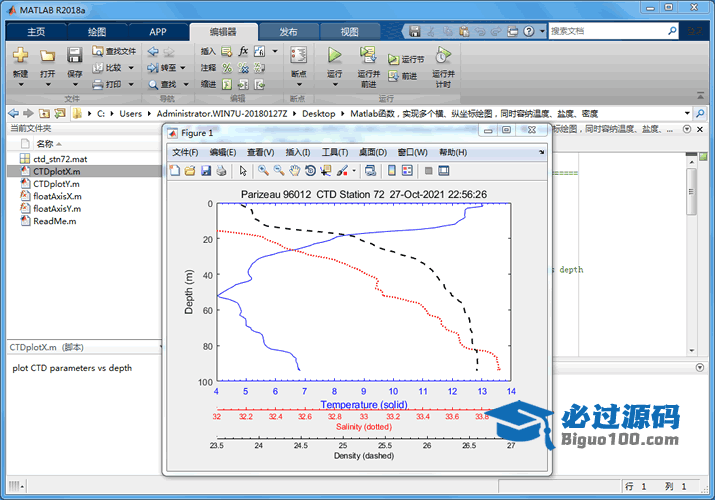This screenshot has width=715, height=500.
Task: Click Run Section (运行节)
Action: [406, 59]
